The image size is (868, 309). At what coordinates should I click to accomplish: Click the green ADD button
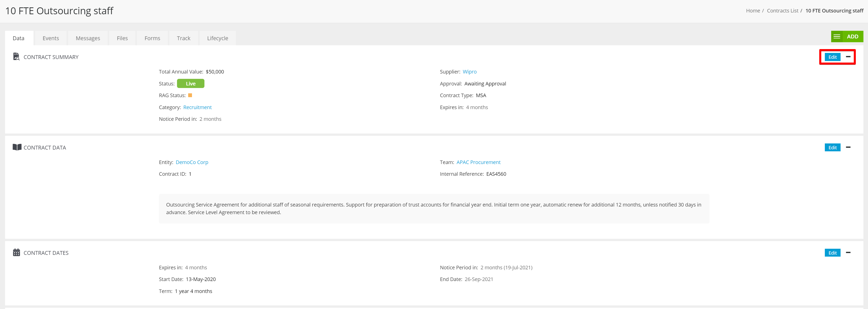853,36
